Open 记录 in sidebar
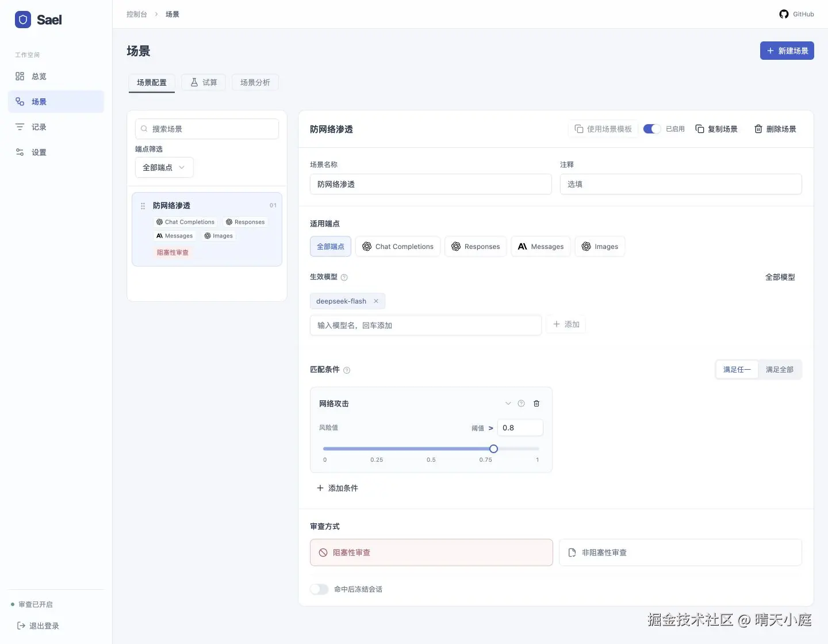This screenshot has width=828, height=644. 56,127
